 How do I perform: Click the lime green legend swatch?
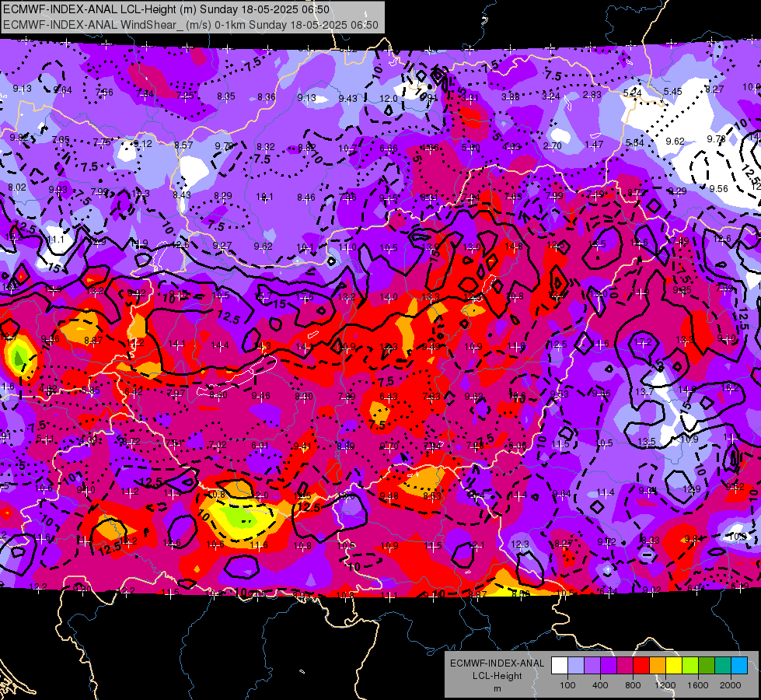pyautogui.click(x=690, y=666)
